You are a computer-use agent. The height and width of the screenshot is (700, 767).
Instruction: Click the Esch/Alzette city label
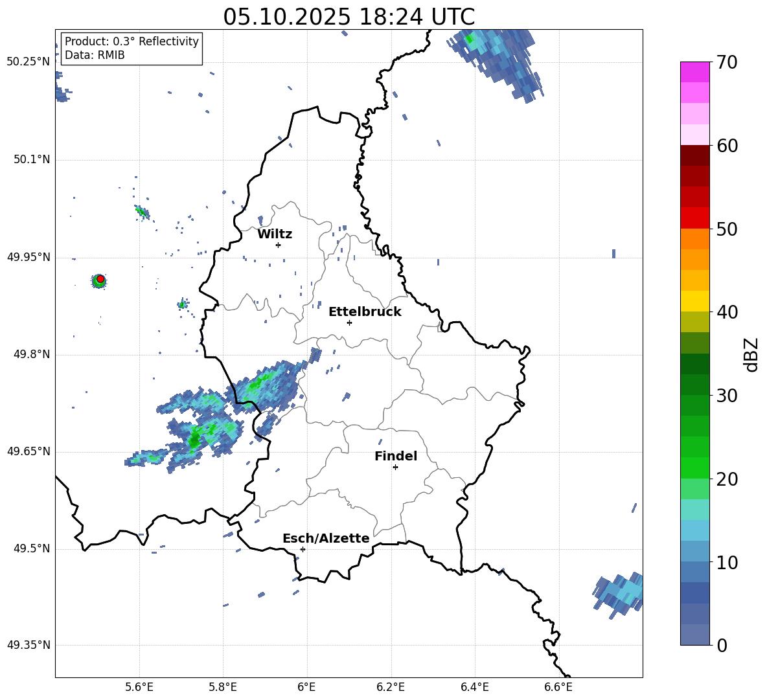(x=326, y=538)
